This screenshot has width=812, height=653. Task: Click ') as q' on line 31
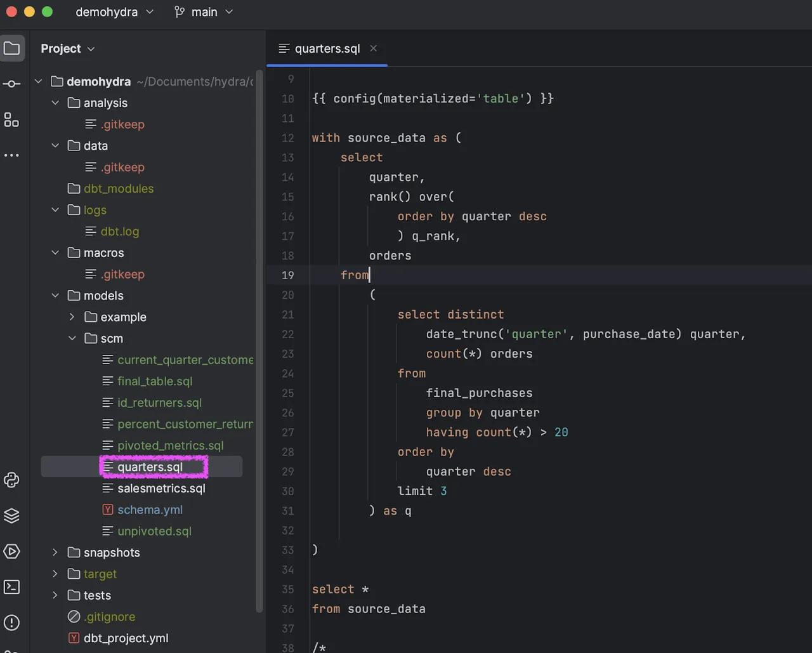click(x=390, y=511)
